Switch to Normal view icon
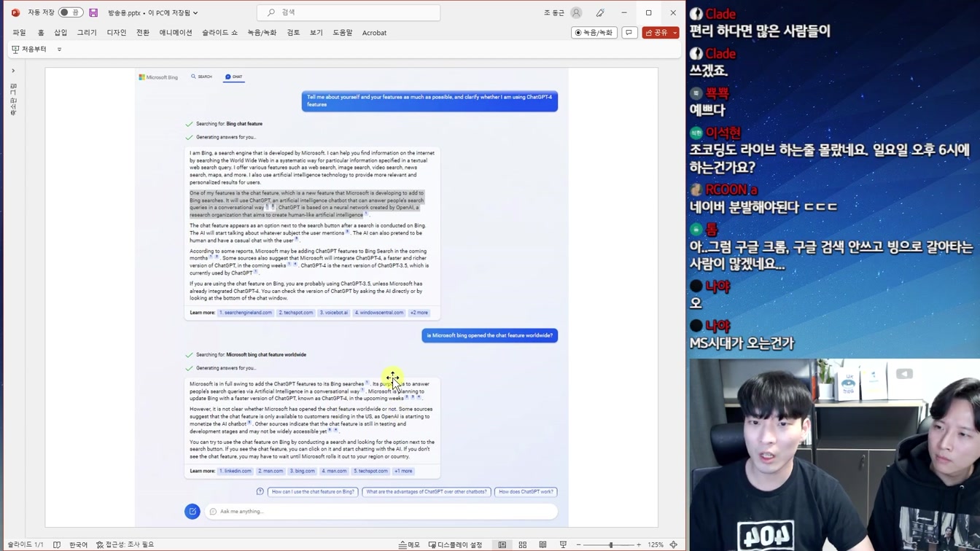Image resolution: width=980 pixels, height=551 pixels. coord(502,544)
